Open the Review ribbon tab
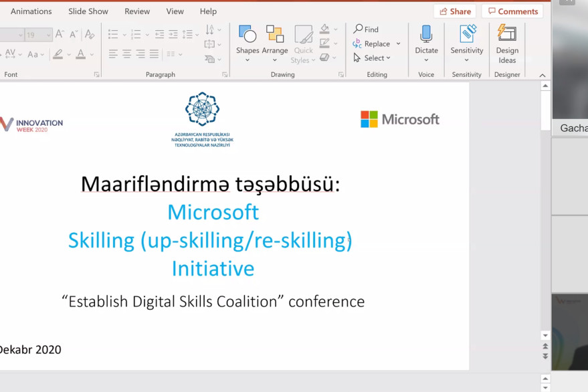 pyautogui.click(x=137, y=11)
